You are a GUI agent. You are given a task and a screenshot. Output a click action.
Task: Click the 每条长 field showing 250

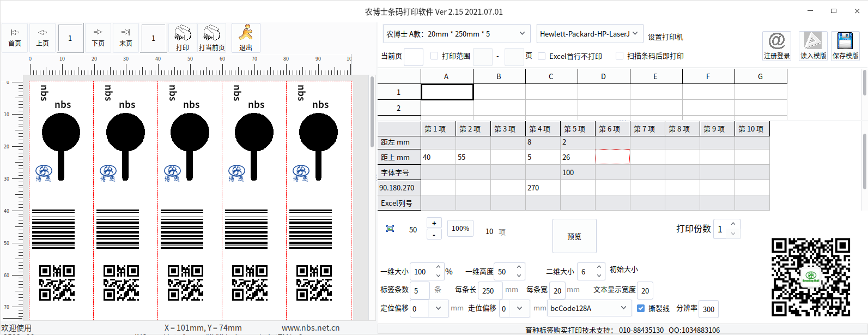490,291
